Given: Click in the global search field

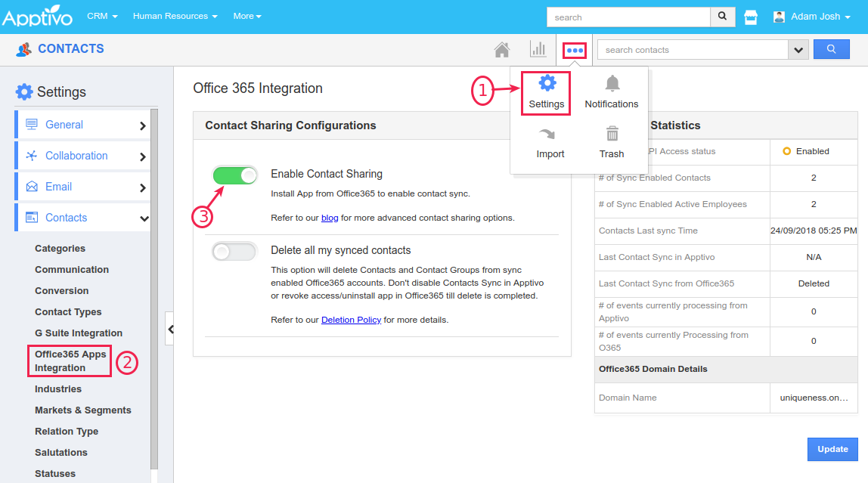Looking at the screenshot, I should coord(628,17).
